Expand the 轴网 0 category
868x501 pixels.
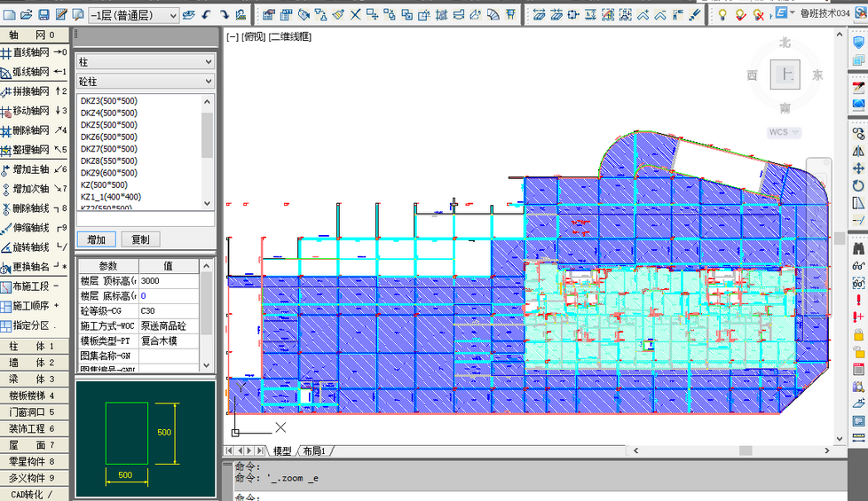tap(35, 35)
